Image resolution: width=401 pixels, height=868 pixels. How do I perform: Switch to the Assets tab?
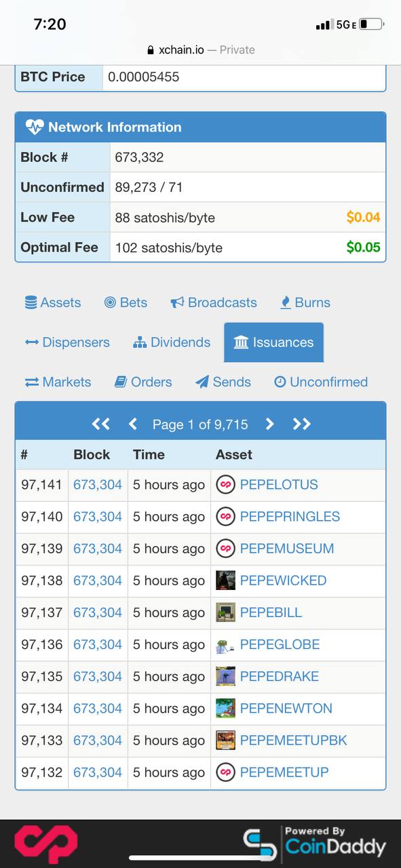53,302
